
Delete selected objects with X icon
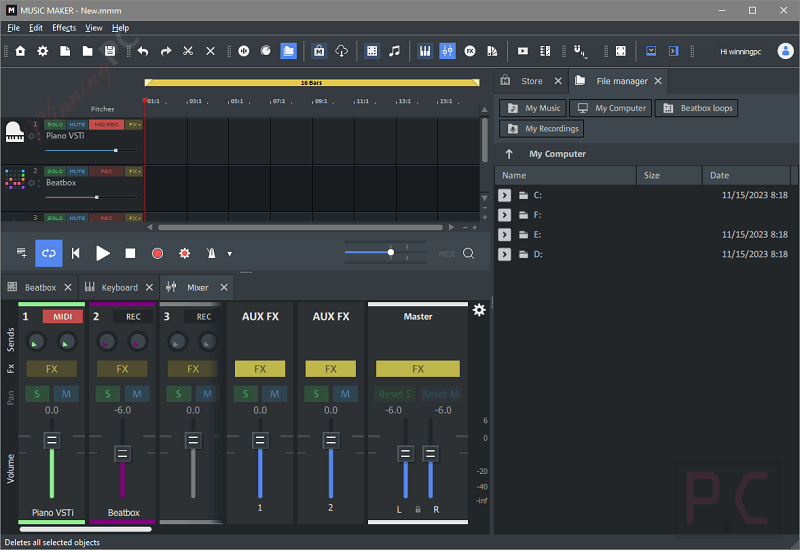[x=210, y=51]
